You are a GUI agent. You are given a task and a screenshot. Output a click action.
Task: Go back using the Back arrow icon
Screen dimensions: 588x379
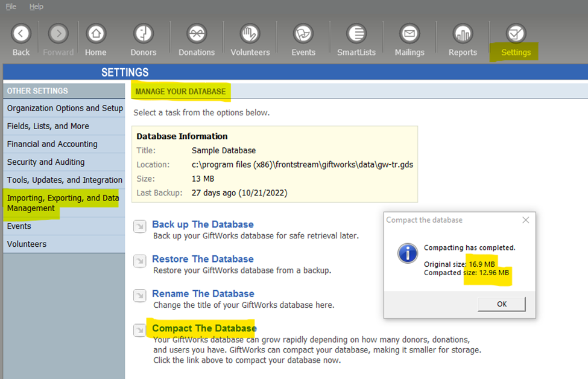click(21, 34)
